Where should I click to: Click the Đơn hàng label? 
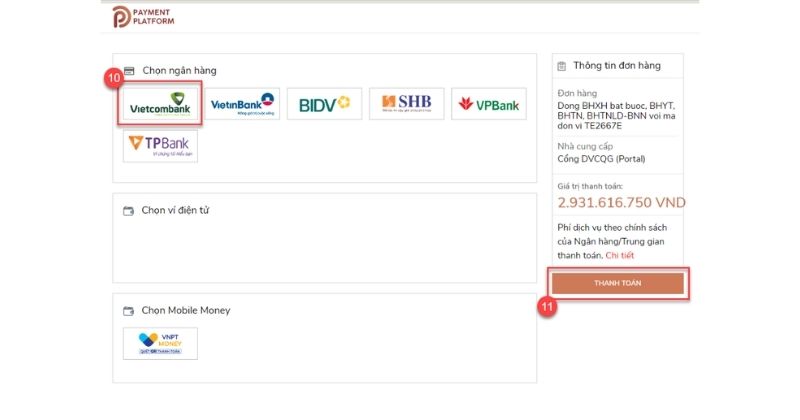pyautogui.click(x=577, y=93)
